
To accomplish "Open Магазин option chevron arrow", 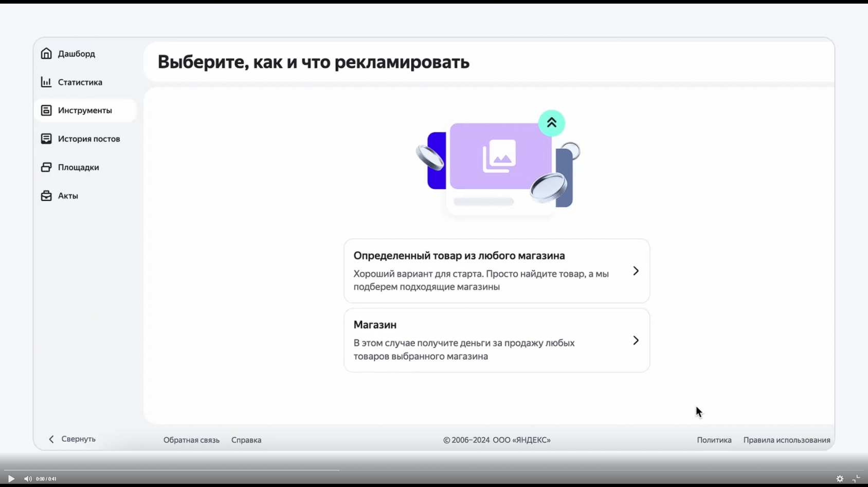I will 636,341.
